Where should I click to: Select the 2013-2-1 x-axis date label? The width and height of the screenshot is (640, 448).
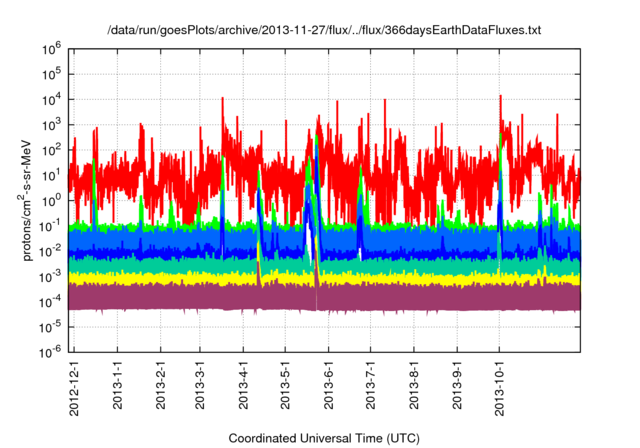[161, 384]
